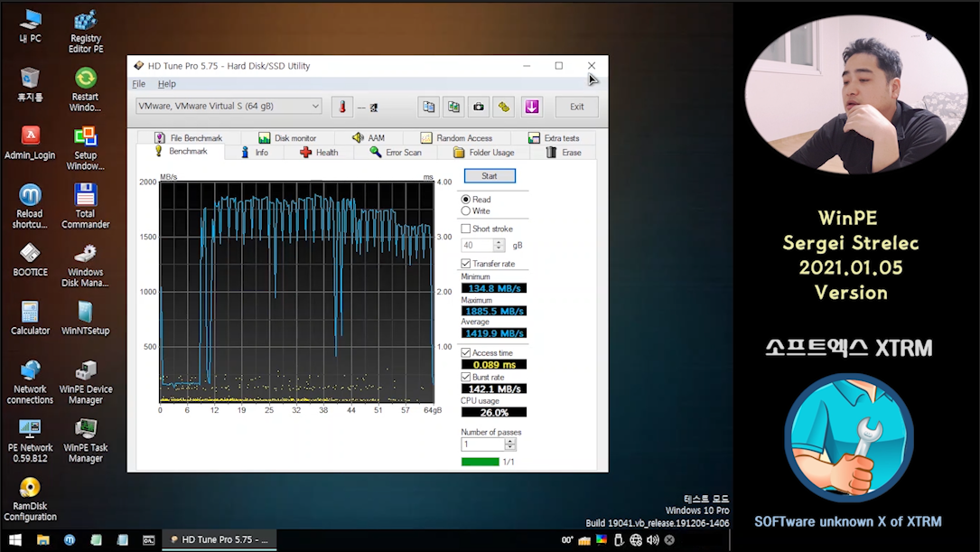Launch WinPE Task Manager
The image size is (980, 552).
[x=86, y=441]
